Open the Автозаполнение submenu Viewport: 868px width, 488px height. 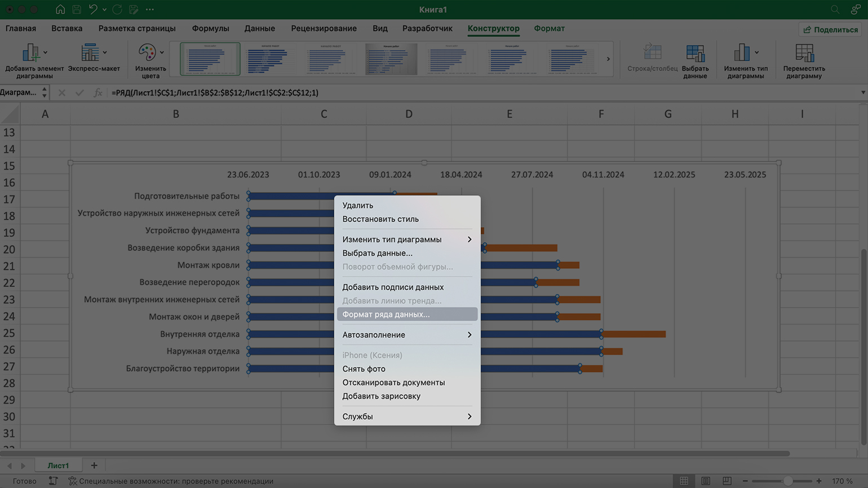coord(407,335)
